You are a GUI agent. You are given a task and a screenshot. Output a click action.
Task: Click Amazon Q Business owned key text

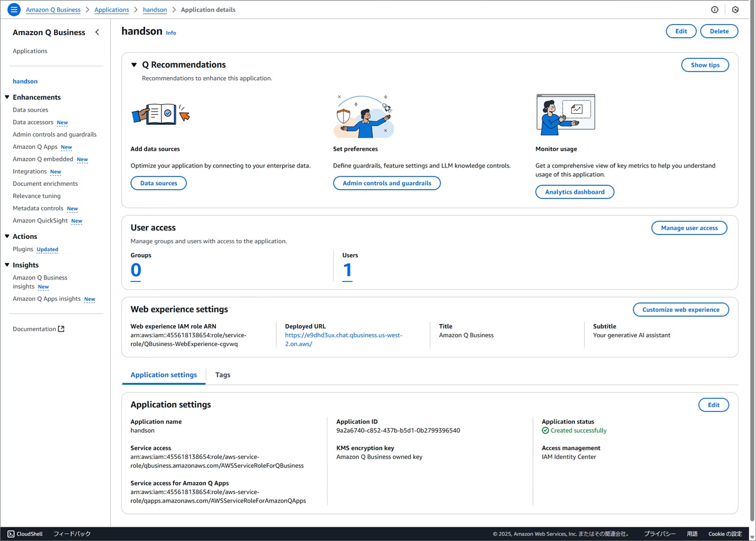click(x=379, y=457)
